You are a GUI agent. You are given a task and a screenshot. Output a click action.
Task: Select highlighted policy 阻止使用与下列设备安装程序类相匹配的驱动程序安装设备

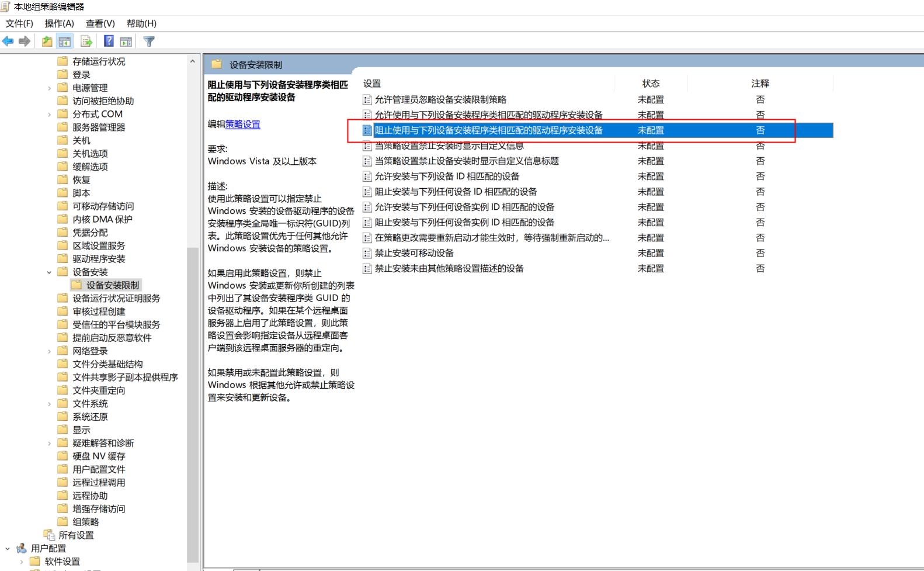tap(489, 130)
